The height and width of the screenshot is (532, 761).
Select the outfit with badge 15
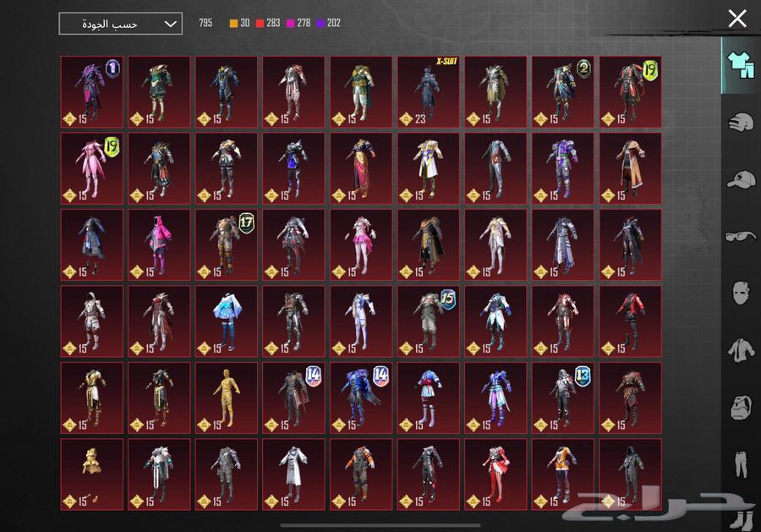[x=428, y=321]
